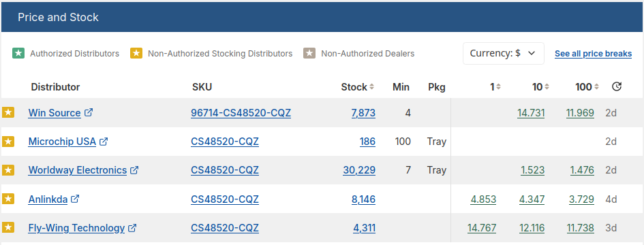Click the refresh clock icon in header
644x245 pixels.
pyautogui.click(x=617, y=86)
